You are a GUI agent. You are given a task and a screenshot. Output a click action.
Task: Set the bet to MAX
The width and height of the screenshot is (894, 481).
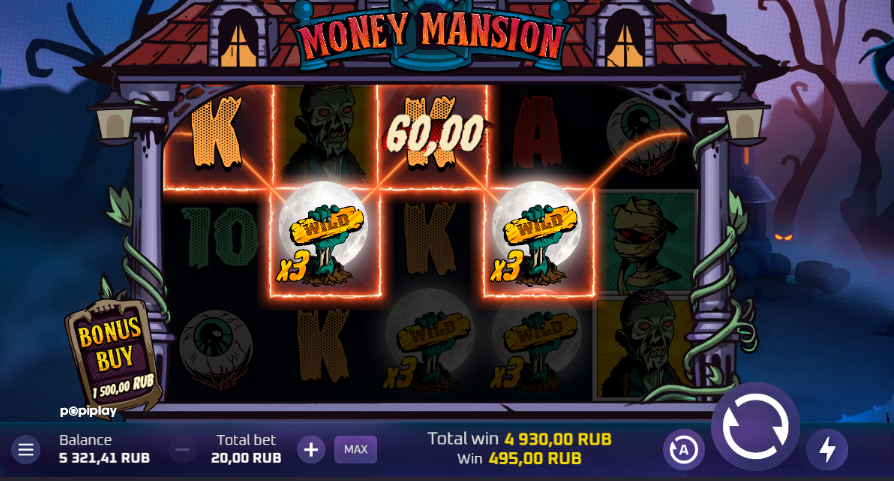355,450
